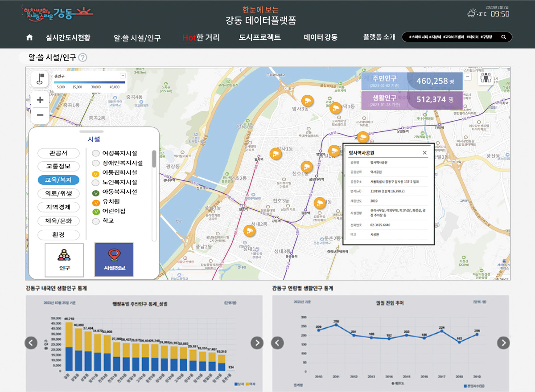Uncheck the 어린이집 facility option
The height and width of the screenshot is (392, 535).
coord(95,211)
